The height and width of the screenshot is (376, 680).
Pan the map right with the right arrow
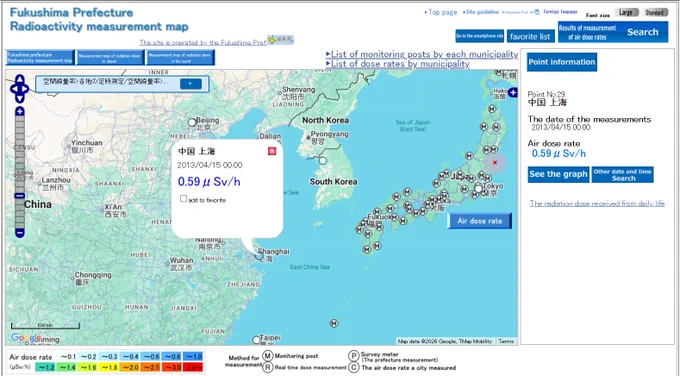pyautogui.click(x=26, y=89)
